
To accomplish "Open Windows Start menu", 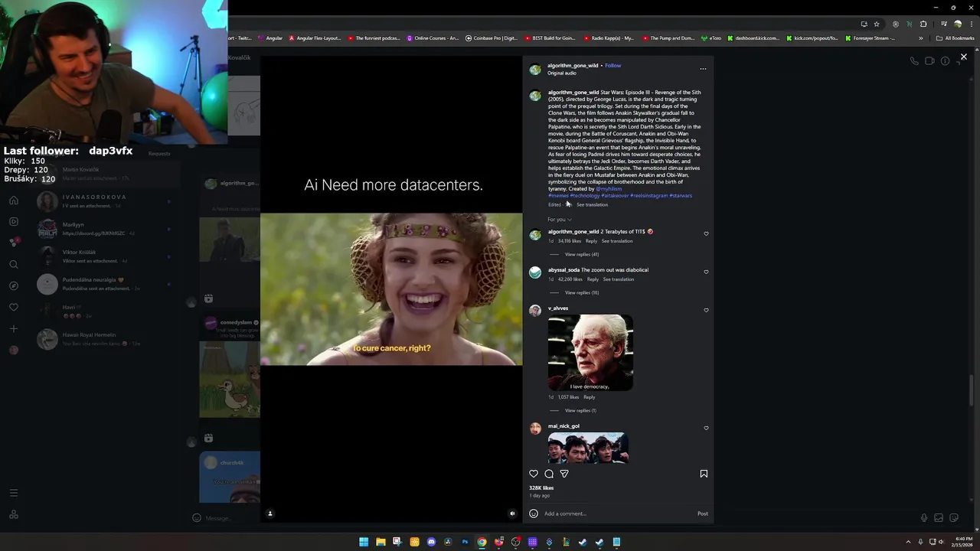I will pyautogui.click(x=364, y=542).
